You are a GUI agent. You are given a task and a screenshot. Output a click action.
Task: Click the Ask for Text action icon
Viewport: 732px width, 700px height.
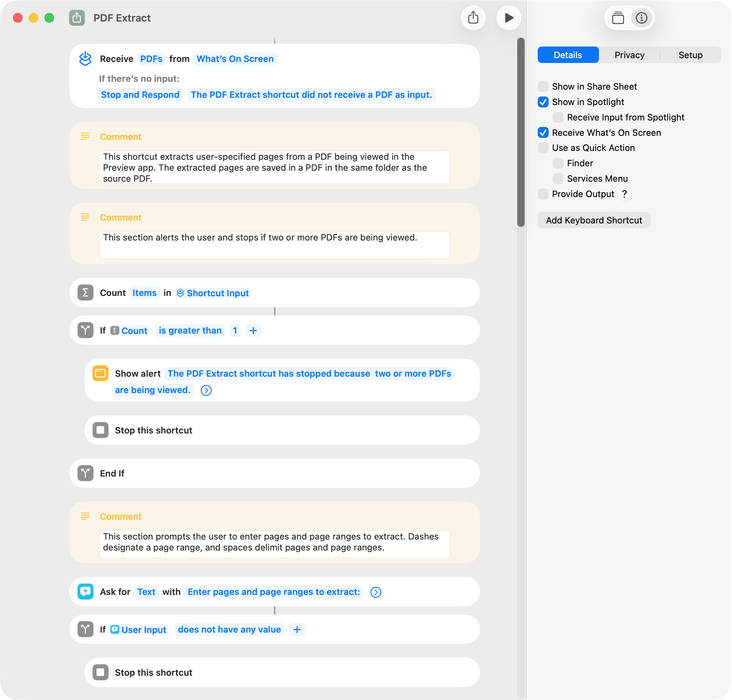click(x=86, y=592)
